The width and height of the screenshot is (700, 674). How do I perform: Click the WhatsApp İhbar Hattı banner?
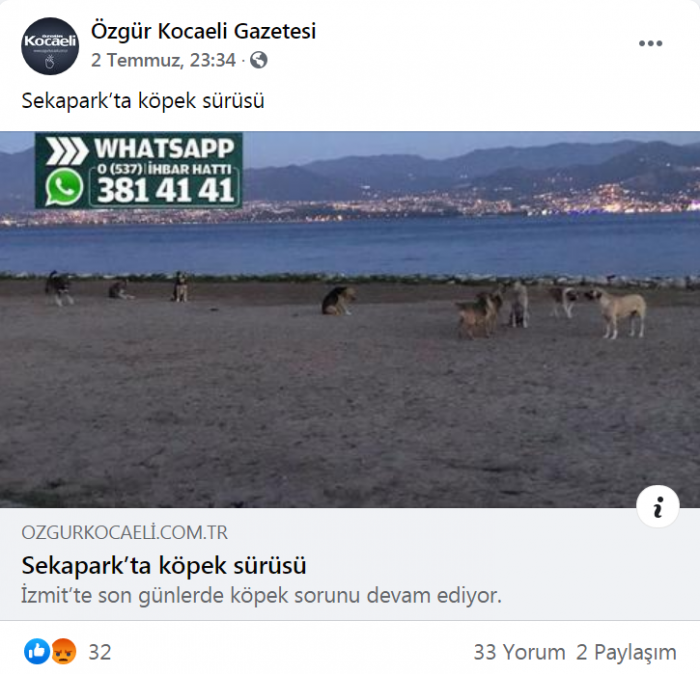tap(139, 171)
